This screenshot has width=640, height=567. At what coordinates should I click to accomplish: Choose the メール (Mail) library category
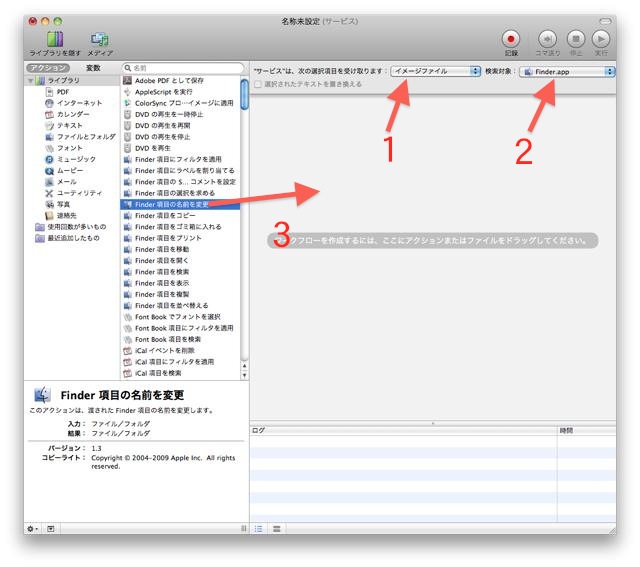coord(66,182)
